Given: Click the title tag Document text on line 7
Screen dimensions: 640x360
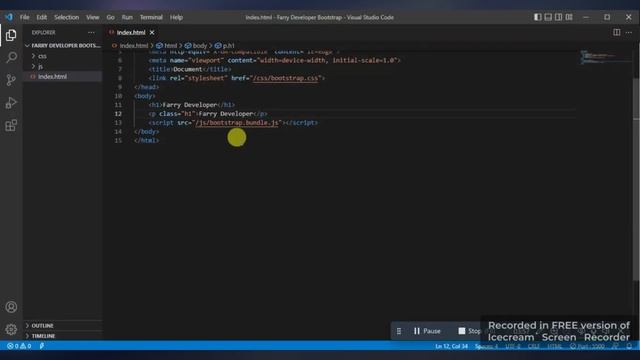Looking at the screenshot, I should (x=187, y=69).
